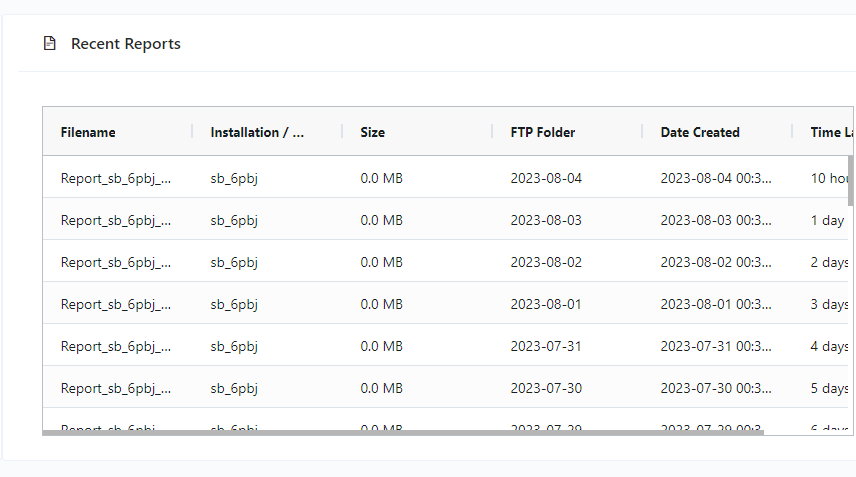This screenshot has width=856, height=477.
Task: Click the horizontal scrollbar at table bottom
Action: coord(403,433)
